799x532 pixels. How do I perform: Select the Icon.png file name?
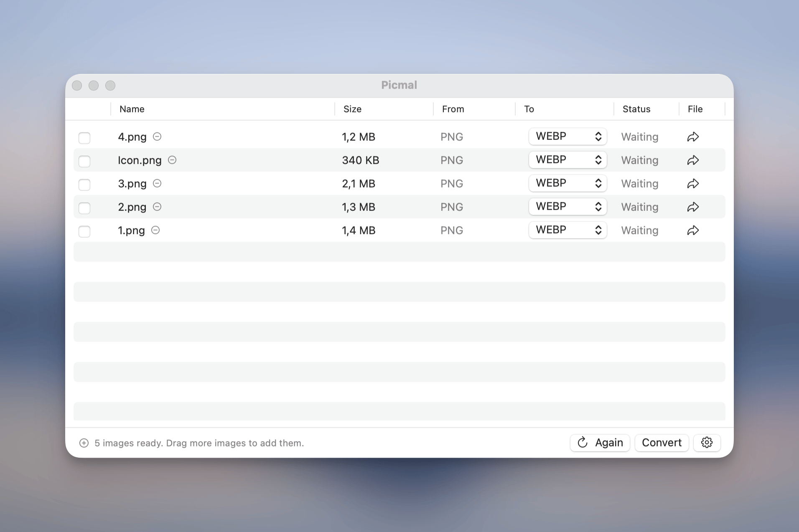(x=140, y=160)
